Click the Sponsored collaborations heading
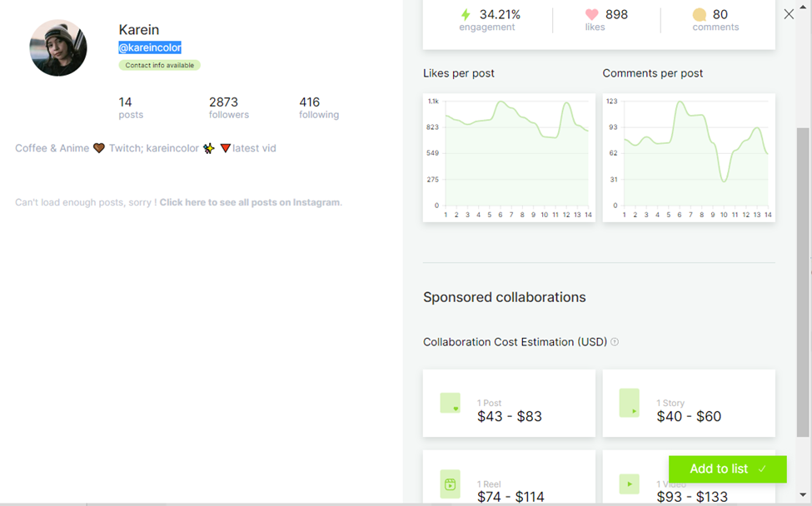The width and height of the screenshot is (812, 506). [505, 297]
